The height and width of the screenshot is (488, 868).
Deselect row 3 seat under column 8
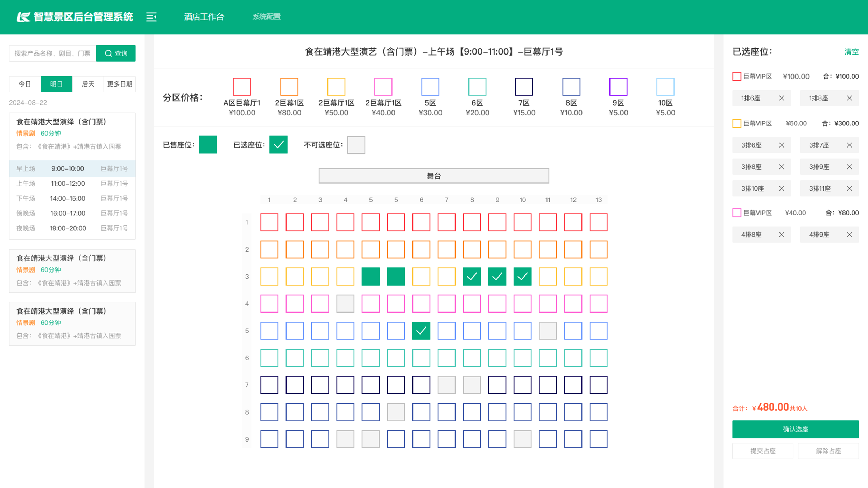(x=472, y=277)
